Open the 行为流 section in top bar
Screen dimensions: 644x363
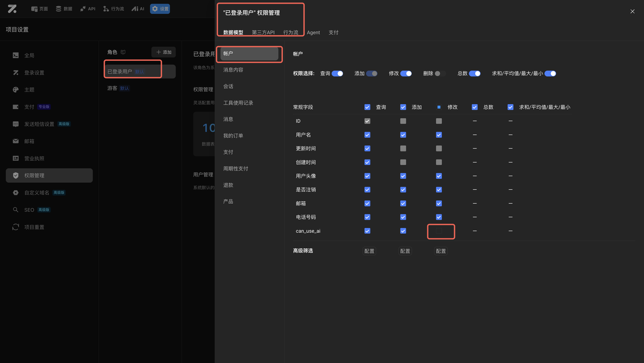(113, 9)
